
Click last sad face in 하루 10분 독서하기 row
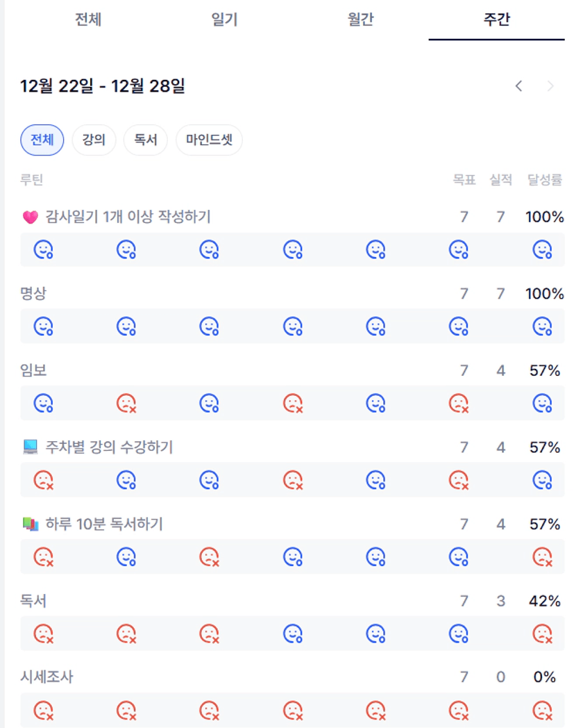coord(541,556)
